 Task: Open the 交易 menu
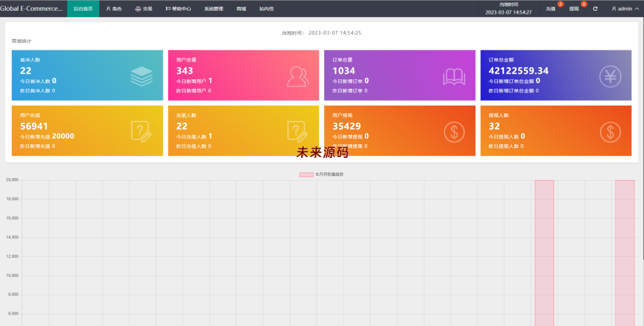coord(144,9)
